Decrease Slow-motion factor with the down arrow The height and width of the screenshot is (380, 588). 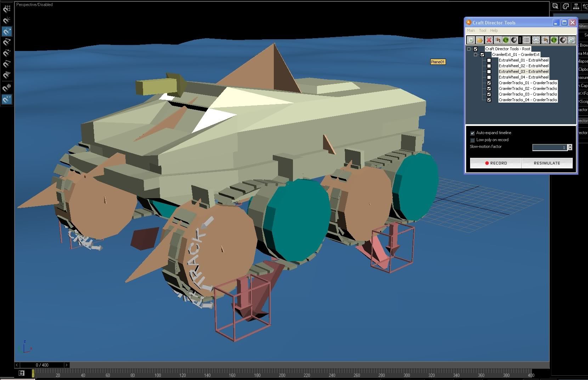pos(570,149)
